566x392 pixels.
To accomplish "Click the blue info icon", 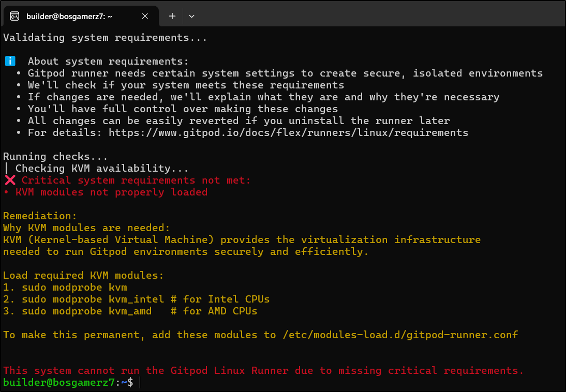I will point(10,61).
